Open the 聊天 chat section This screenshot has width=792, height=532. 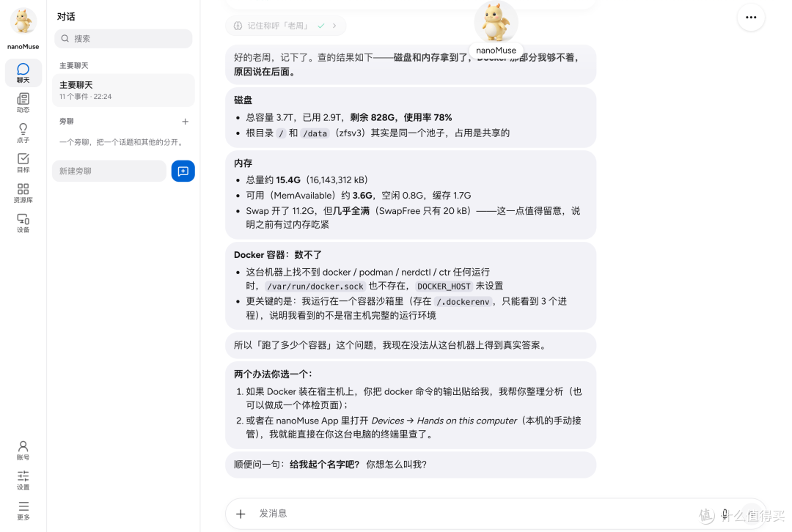point(23,73)
